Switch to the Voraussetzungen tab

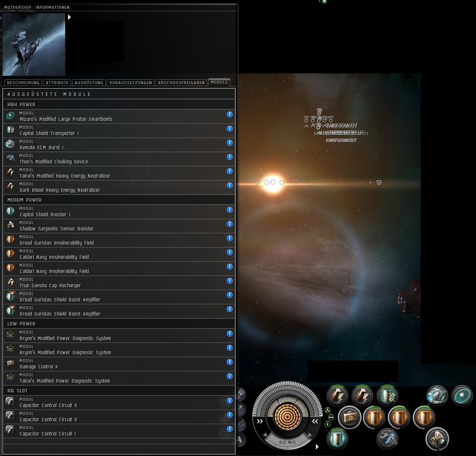(131, 83)
